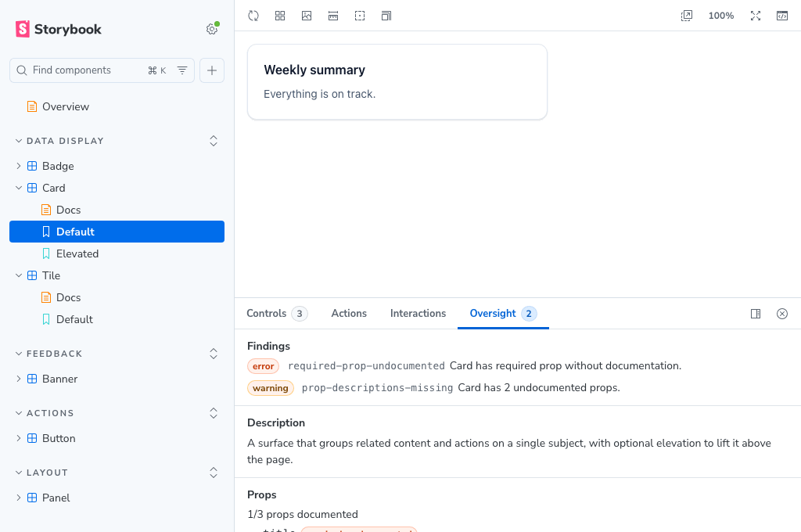
Task: Open the sidebar filter icon
Action: pos(182,70)
